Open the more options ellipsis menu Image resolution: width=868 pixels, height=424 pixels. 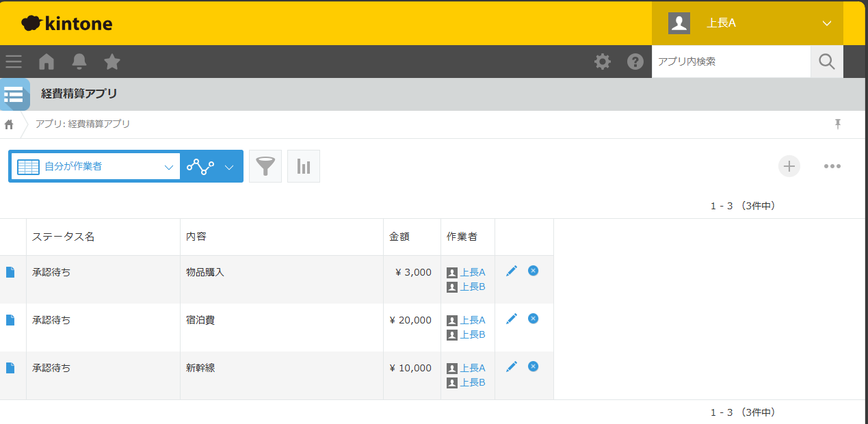[x=832, y=166]
